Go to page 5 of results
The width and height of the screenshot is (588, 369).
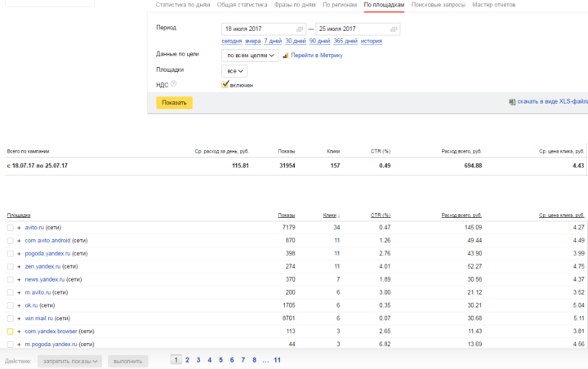coord(220,360)
